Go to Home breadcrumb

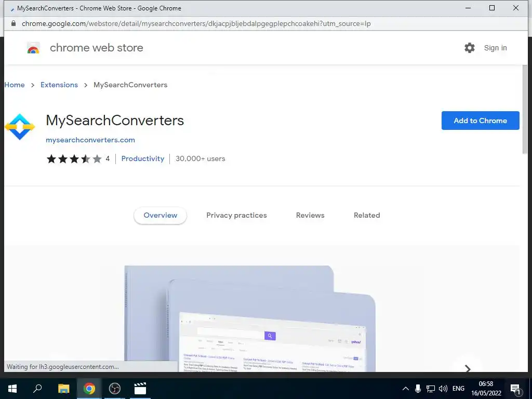(15, 85)
